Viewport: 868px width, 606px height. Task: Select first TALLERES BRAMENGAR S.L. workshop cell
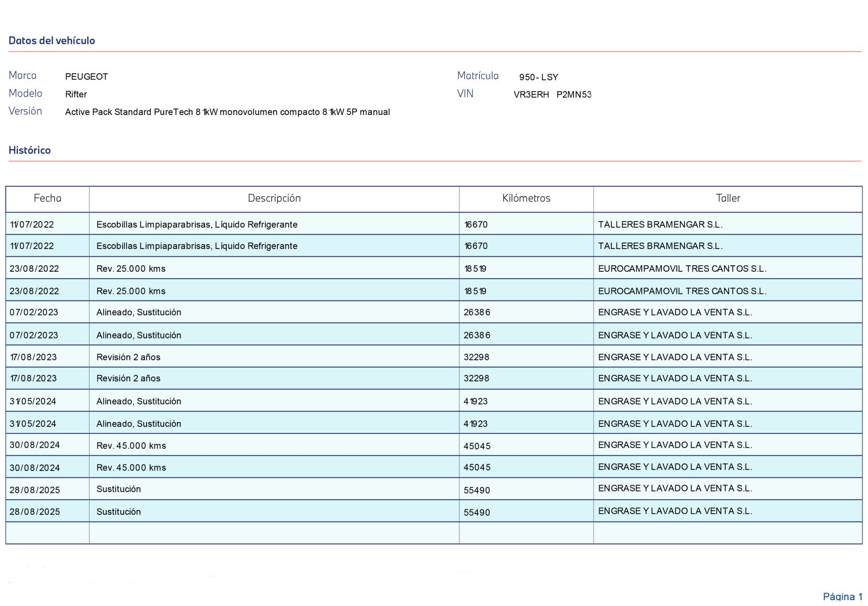[660, 225]
